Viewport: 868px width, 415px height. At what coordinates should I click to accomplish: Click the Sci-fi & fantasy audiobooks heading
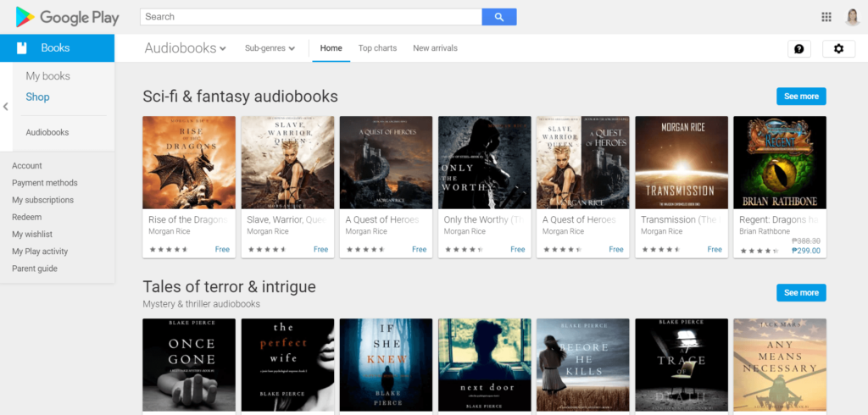pyautogui.click(x=240, y=97)
